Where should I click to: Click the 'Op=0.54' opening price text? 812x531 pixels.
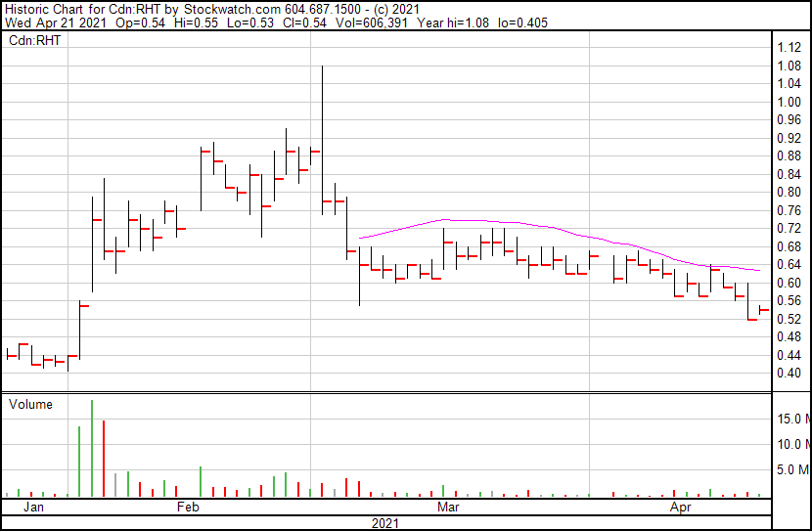click(x=140, y=22)
